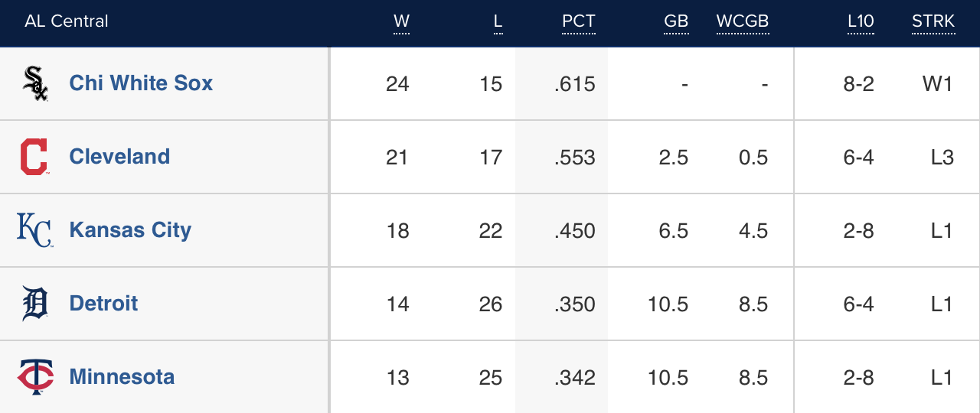
Task: Go to the Kansas City team page
Action: pyautogui.click(x=130, y=230)
